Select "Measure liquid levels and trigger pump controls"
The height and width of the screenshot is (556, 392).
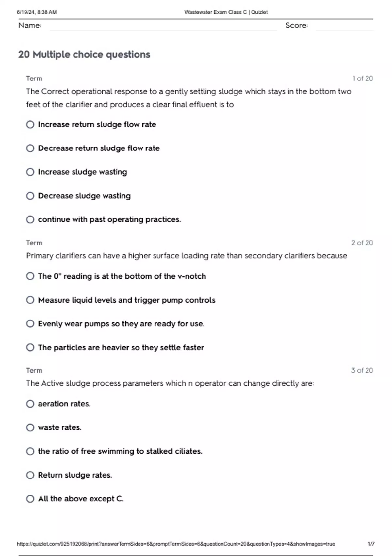(30, 300)
